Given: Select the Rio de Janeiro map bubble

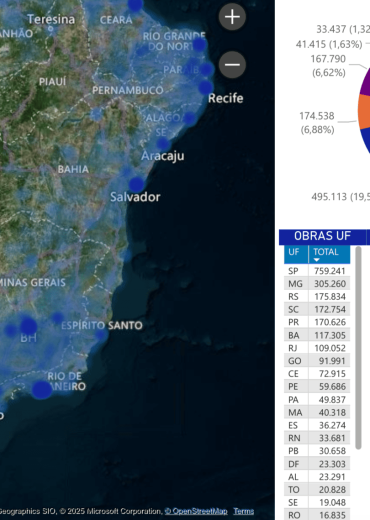Looking at the screenshot, I should pos(42,390).
